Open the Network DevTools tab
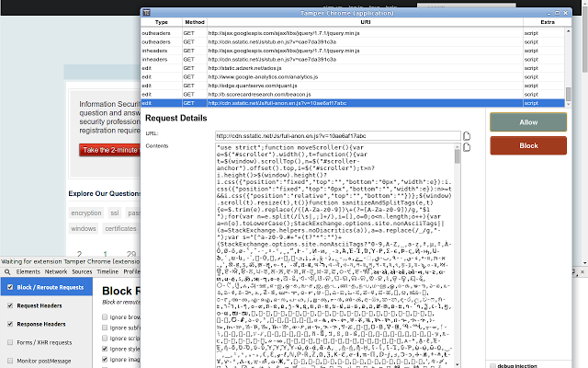This screenshot has width=588, height=368. 56,271
